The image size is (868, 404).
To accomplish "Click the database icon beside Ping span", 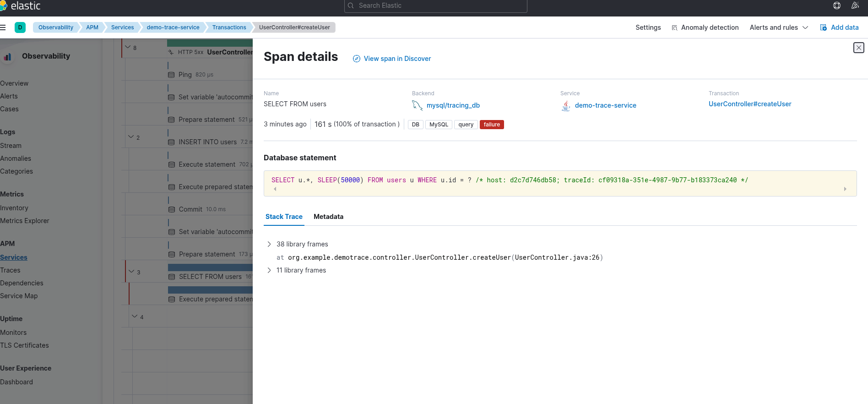I will pos(171,75).
